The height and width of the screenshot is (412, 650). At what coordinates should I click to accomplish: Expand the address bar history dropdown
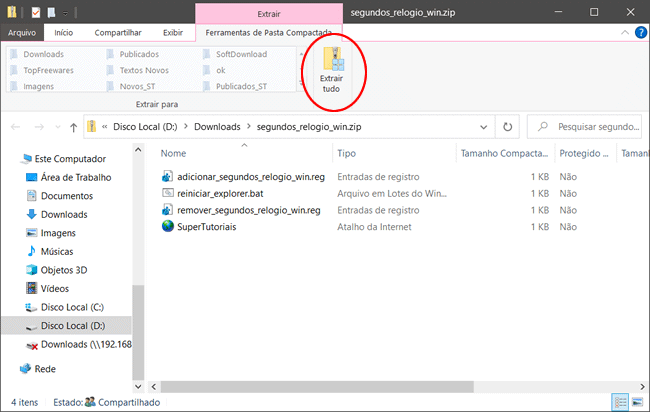click(485, 127)
